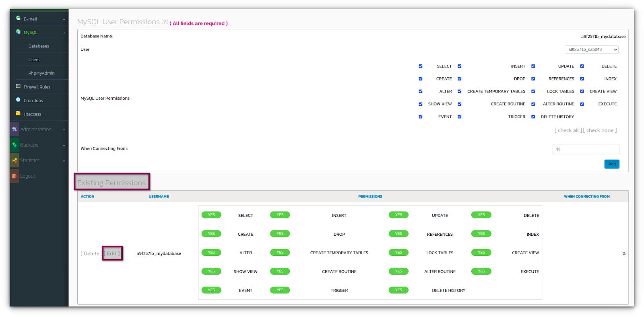Uncheck the DROP permission checkbox
Image resolution: width=644 pixels, height=317 pixels.
pyautogui.click(x=459, y=79)
